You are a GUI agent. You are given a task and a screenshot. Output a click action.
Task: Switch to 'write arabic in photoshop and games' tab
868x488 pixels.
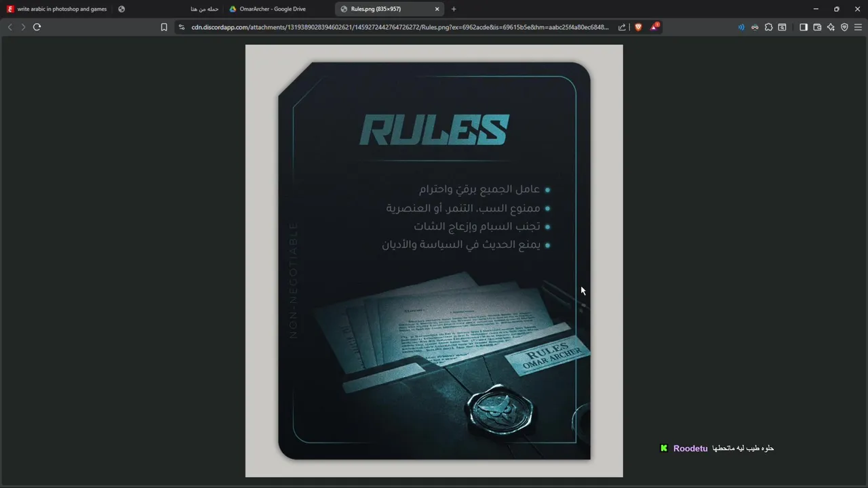tap(56, 9)
